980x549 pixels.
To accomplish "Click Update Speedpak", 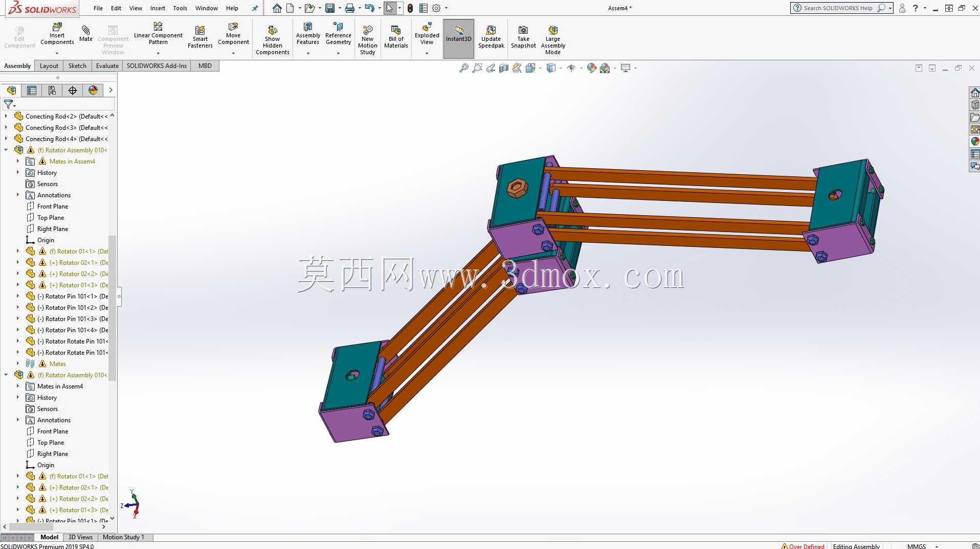I will [491, 37].
